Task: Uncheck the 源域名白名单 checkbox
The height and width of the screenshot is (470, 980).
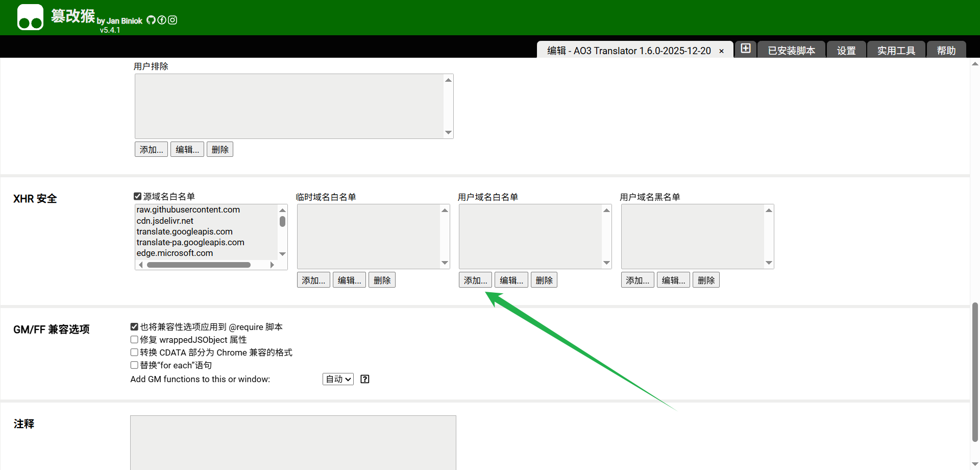Action: point(137,197)
